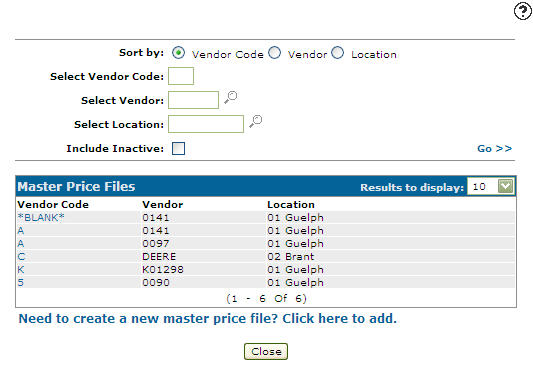533x374 pixels.
Task: Expand the Results to display dropdown
Action: pyautogui.click(x=505, y=186)
